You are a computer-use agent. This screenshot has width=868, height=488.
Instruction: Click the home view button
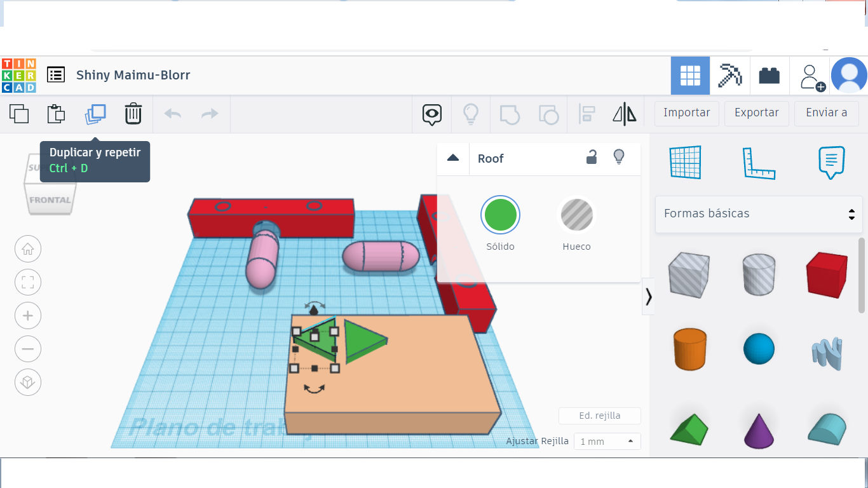[x=28, y=249]
